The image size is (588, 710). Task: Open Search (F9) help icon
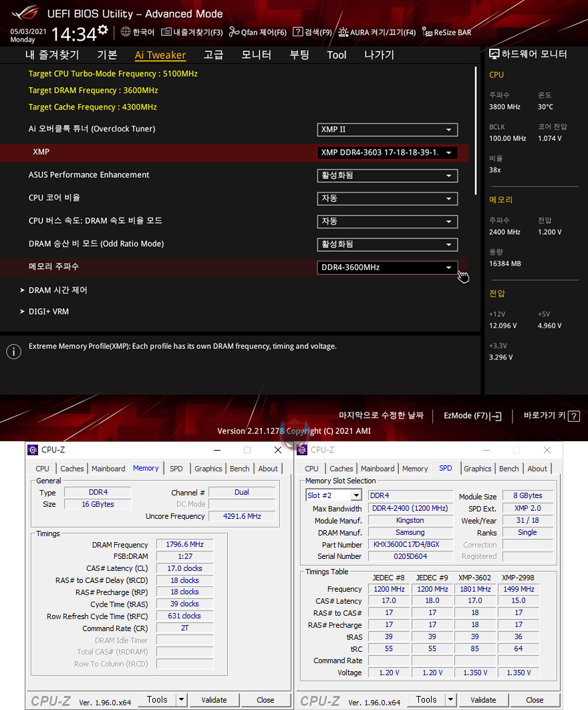pyautogui.click(x=297, y=31)
